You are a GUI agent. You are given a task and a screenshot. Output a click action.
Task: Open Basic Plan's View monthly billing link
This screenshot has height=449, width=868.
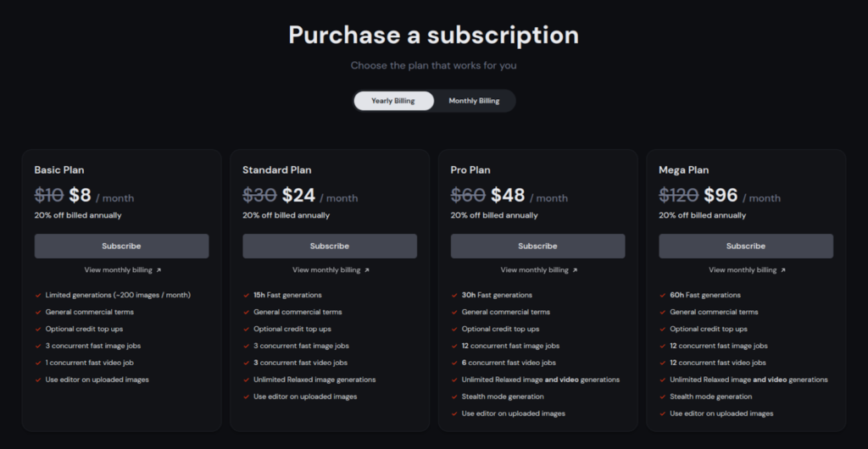117,270
